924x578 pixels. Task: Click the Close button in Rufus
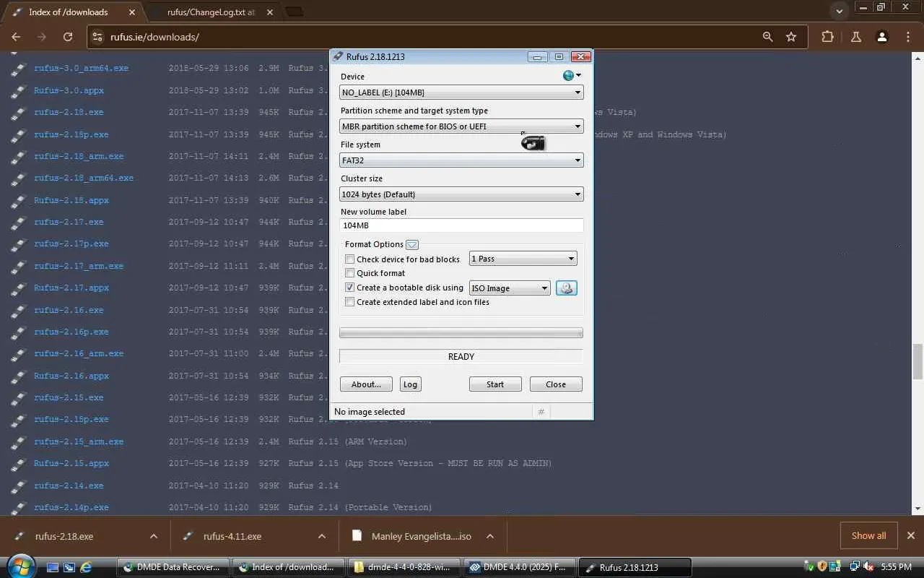(556, 384)
